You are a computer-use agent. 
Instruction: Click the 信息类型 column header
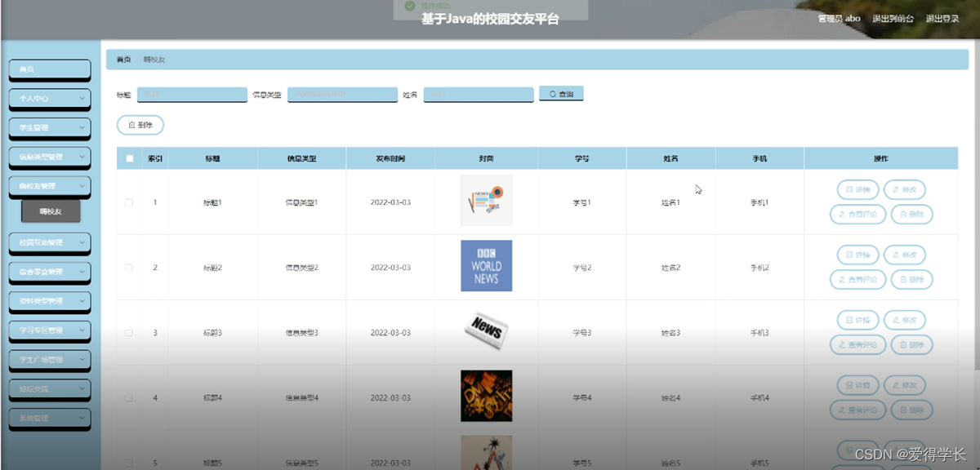301,158
